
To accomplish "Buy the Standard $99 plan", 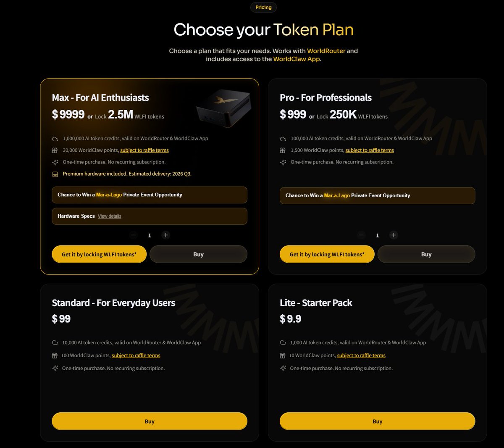I will click(150, 421).
